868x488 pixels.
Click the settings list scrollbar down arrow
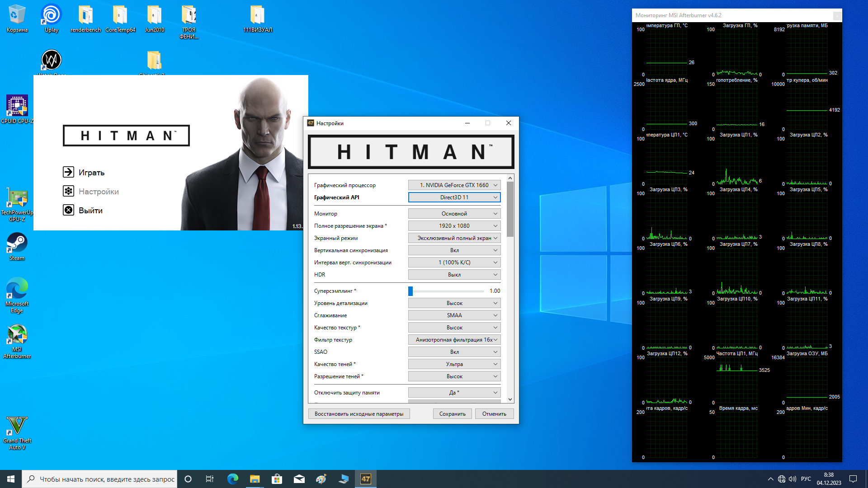pyautogui.click(x=510, y=399)
